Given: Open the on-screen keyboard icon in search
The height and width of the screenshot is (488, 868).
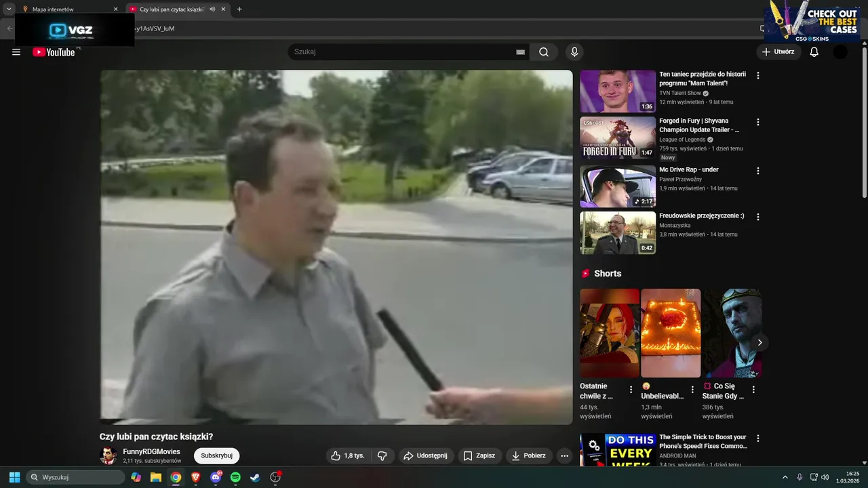Looking at the screenshot, I should (x=520, y=52).
